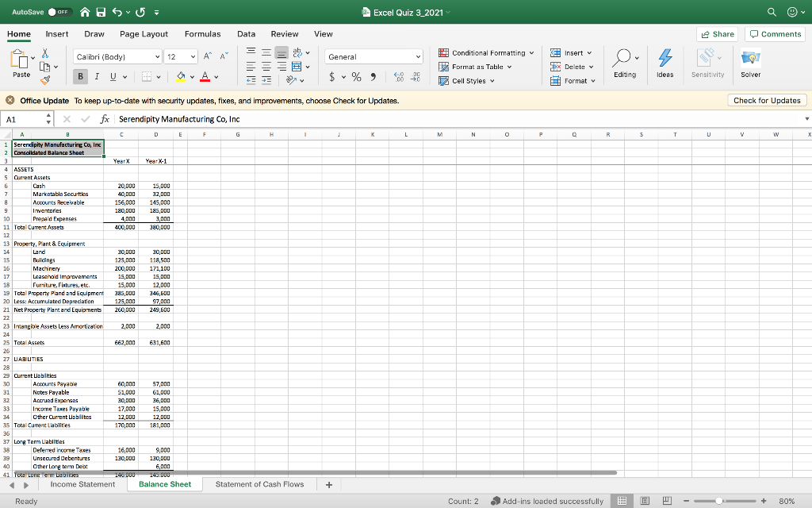The width and height of the screenshot is (812, 508).
Task: Open the fill color bucket swatch
Action: 181,77
